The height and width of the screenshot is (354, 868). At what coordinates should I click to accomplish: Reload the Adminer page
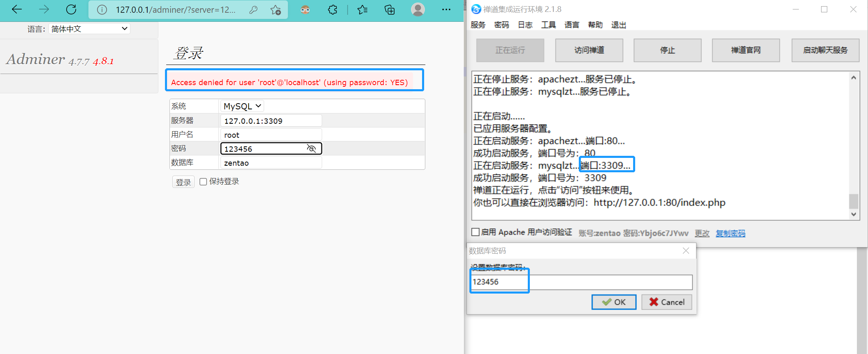coord(71,9)
